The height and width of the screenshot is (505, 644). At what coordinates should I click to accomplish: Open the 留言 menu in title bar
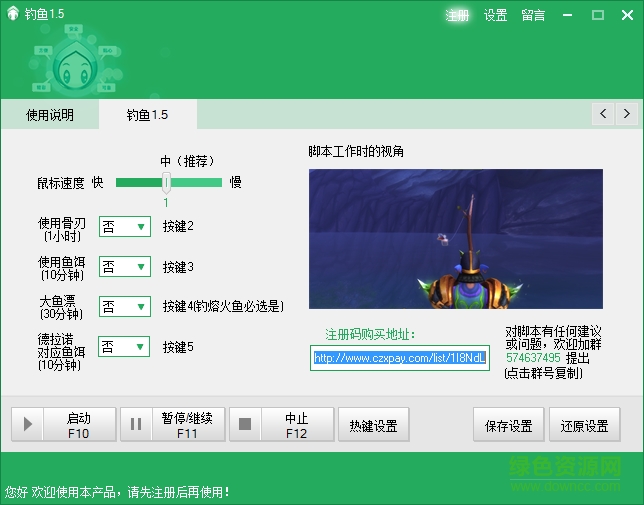click(x=533, y=15)
